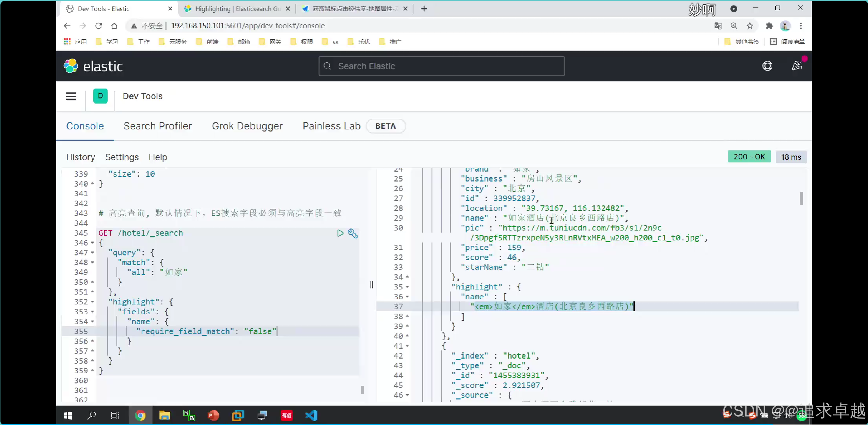The image size is (868, 425).
Task: Click the Elastic logo home link
Action: pyautogui.click(x=93, y=66)
